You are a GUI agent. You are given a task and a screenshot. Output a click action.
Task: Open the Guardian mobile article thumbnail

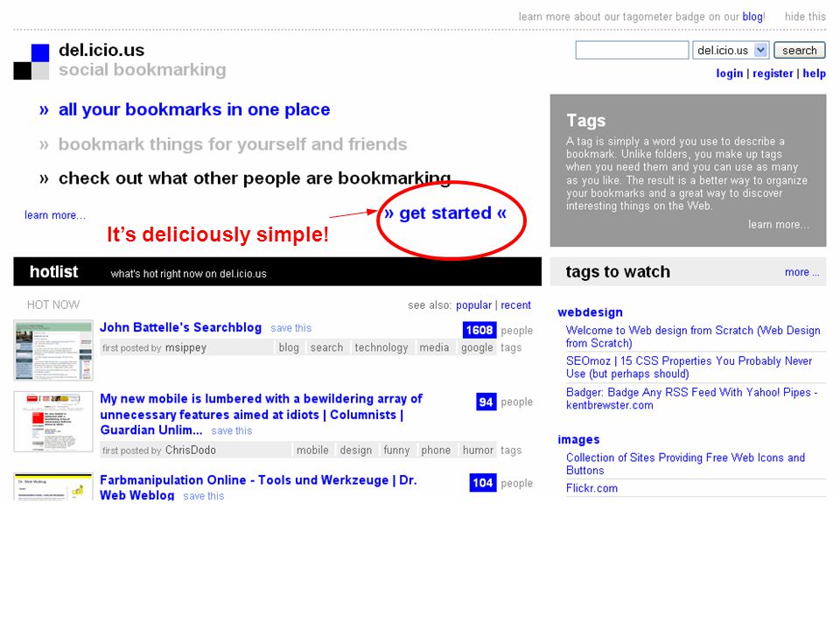point(53,422)
